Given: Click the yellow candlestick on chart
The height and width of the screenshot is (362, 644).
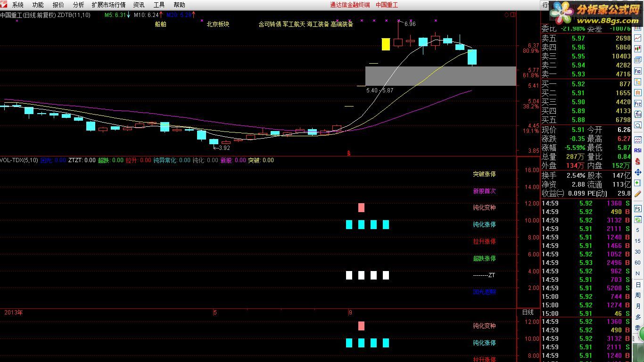Looking at the screenshot, I should click(386, 44).
